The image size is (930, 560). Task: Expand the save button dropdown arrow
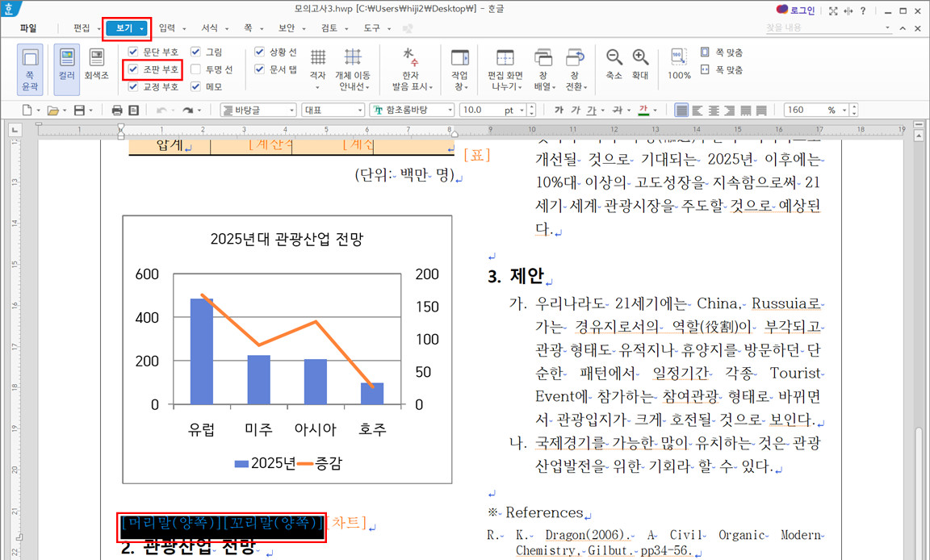click(x=90, y=111)
